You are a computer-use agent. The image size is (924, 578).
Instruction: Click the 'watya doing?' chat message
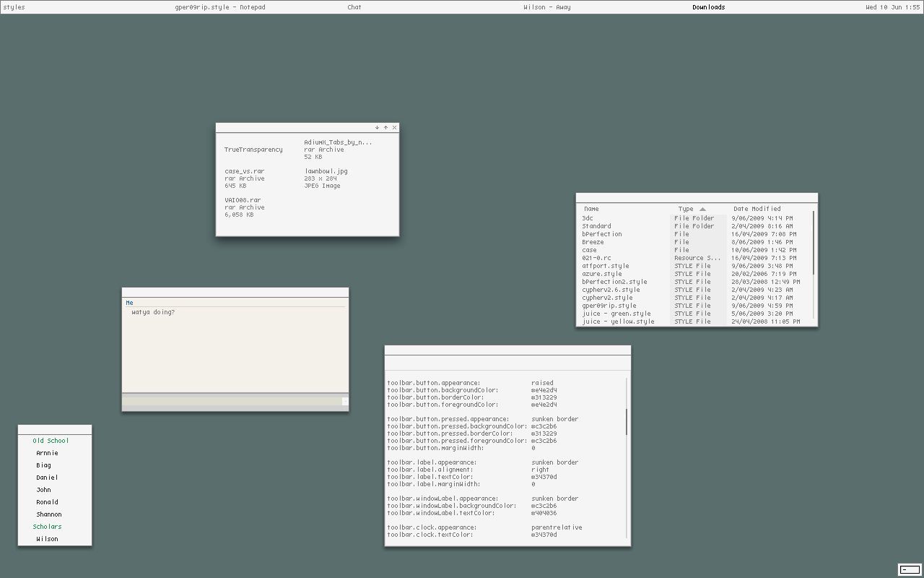153,312
